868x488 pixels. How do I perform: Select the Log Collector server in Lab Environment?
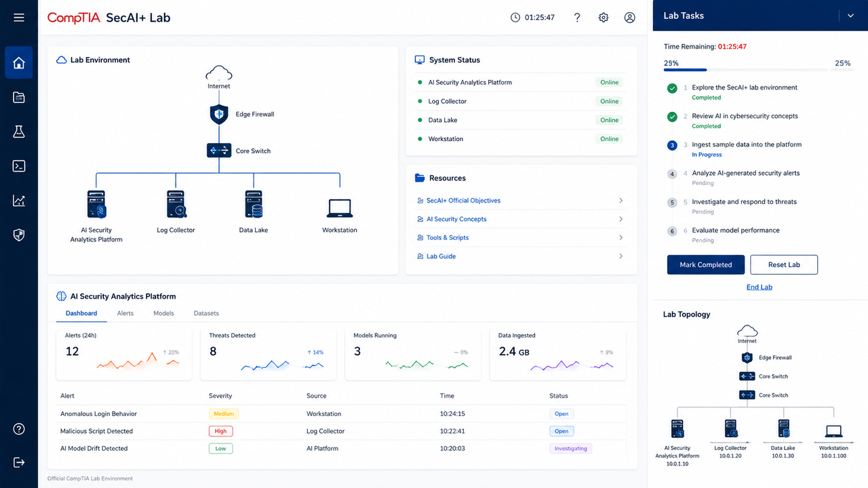point(176,204)
